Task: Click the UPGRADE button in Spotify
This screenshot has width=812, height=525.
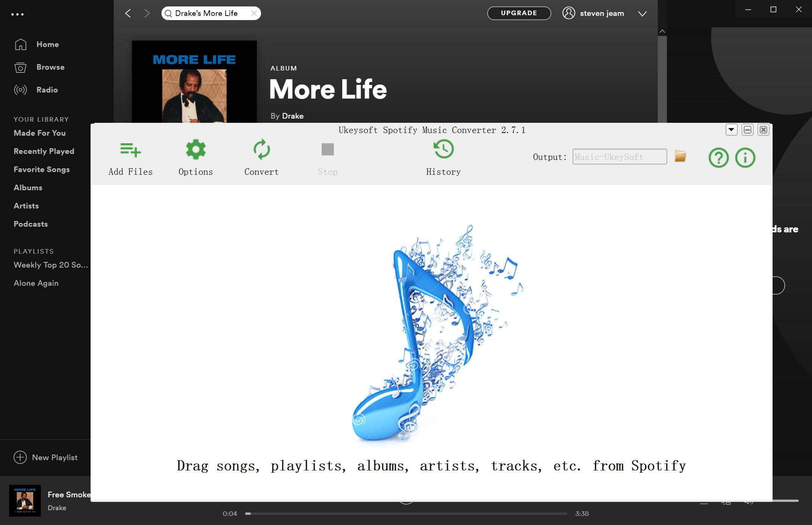Action: [518, 13]
